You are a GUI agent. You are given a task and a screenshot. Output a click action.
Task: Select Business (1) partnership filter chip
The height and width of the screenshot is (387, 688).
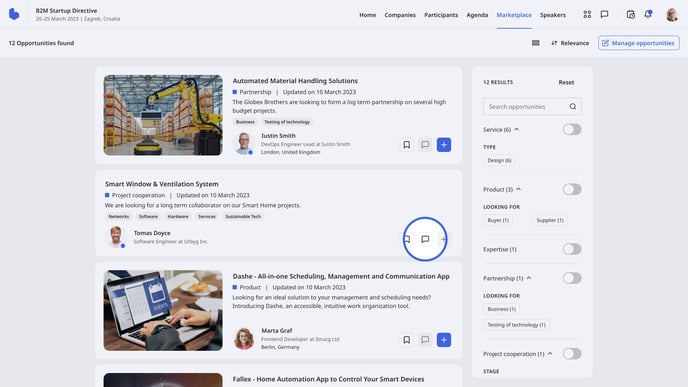click(x=502, y=309)
